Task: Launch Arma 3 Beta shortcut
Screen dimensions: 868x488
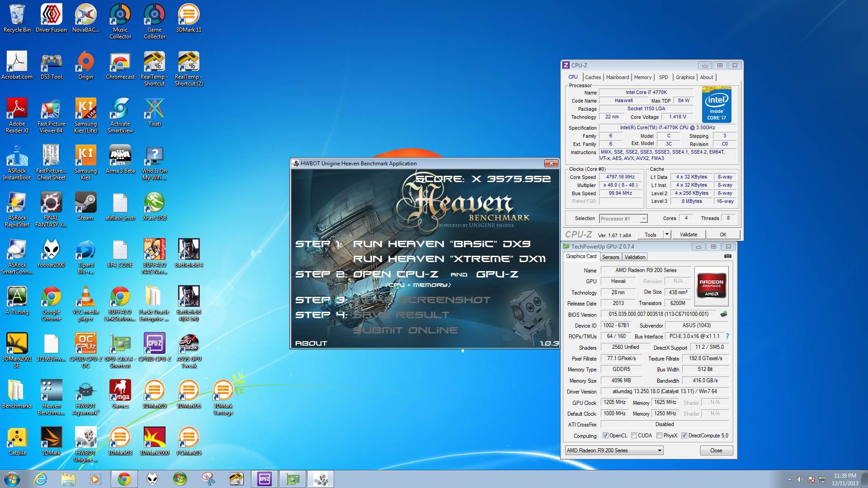Action: point(120,159)
